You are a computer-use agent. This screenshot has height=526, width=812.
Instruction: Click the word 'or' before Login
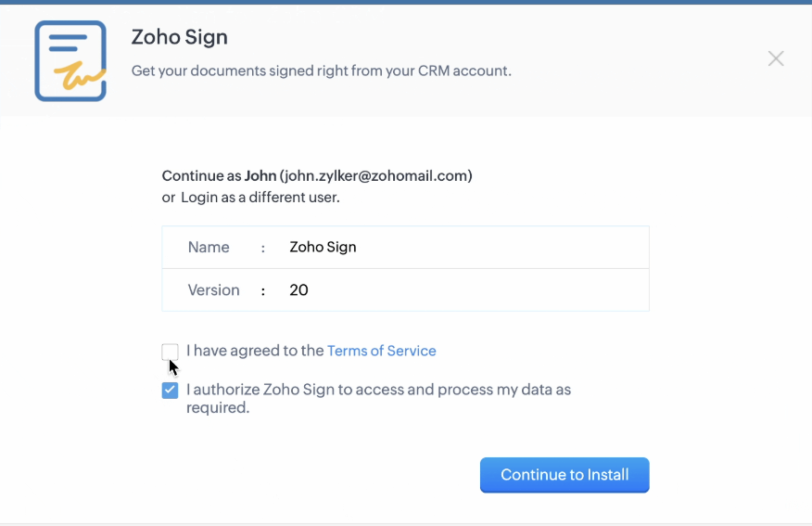click(x=169, y=197)
